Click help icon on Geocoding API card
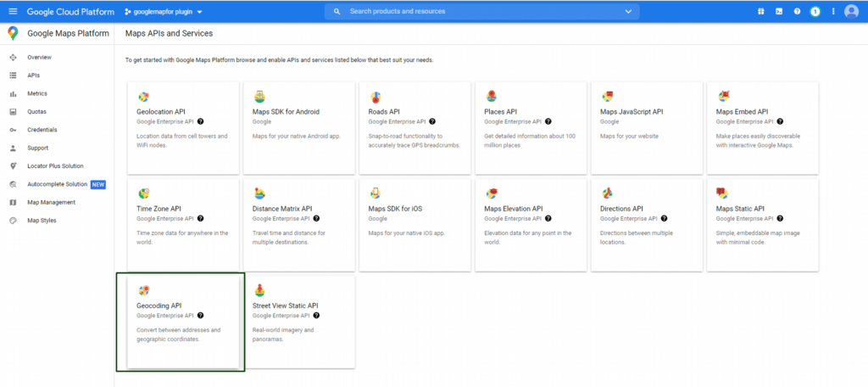Screen dimensions: 868x387 point(201,315)
